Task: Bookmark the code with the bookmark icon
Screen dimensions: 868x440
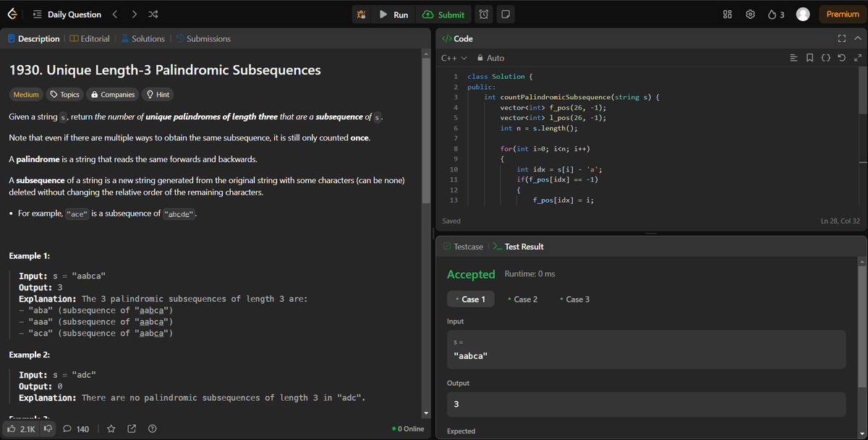Action: point(809,57)
